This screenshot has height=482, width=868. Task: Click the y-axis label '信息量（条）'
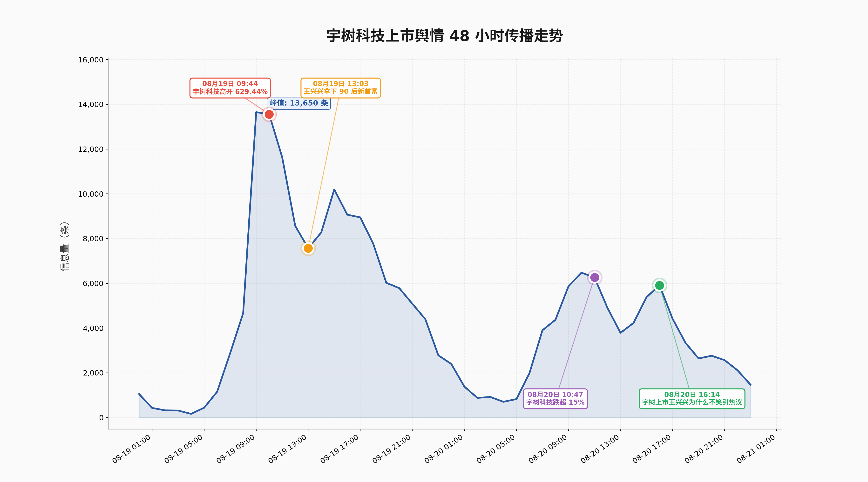[64, 247]
